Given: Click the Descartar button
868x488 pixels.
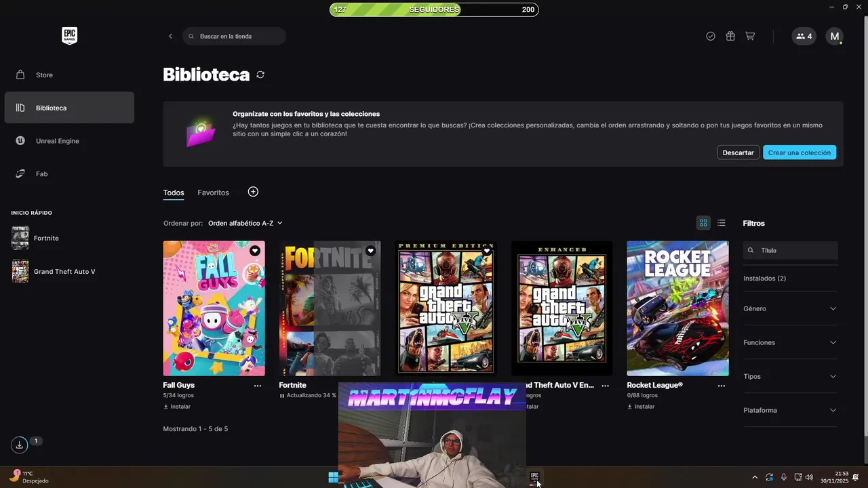Looking at the screenshot, I should [x=738, y=152].
